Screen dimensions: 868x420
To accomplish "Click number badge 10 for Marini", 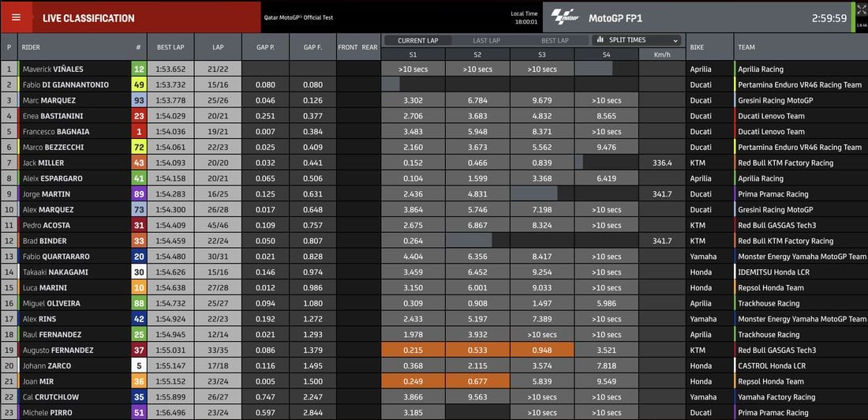I will pos(138,287).
